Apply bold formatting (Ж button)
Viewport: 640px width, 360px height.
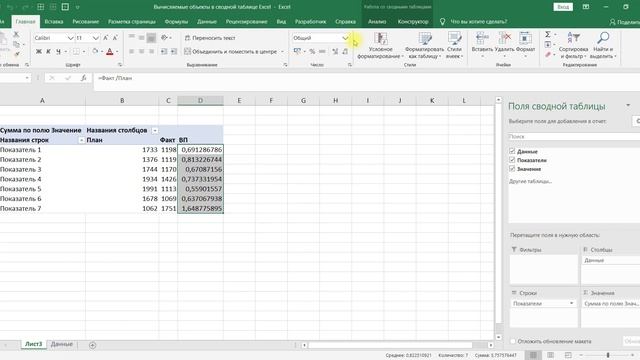point(38,51)
